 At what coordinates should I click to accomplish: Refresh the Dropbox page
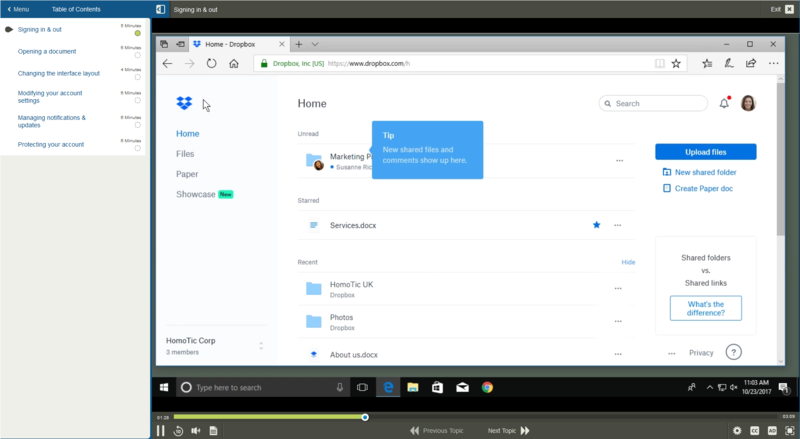(x=211, y=63)
